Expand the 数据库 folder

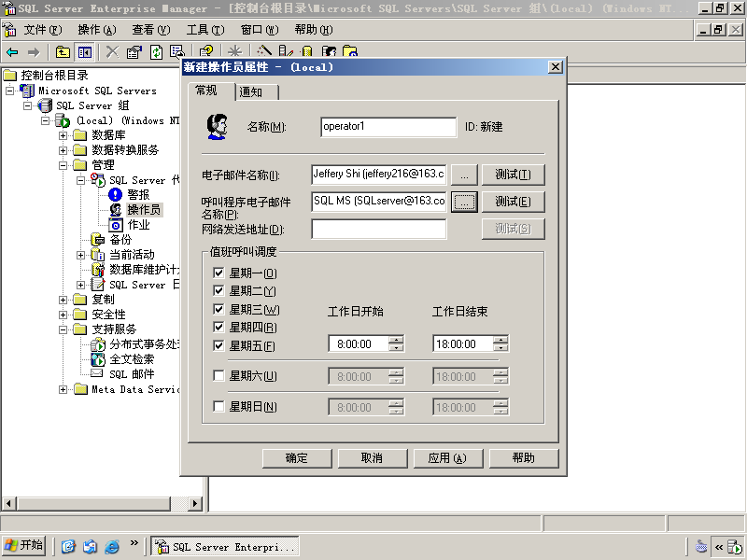pyautogui.click(x=63, y=135)
